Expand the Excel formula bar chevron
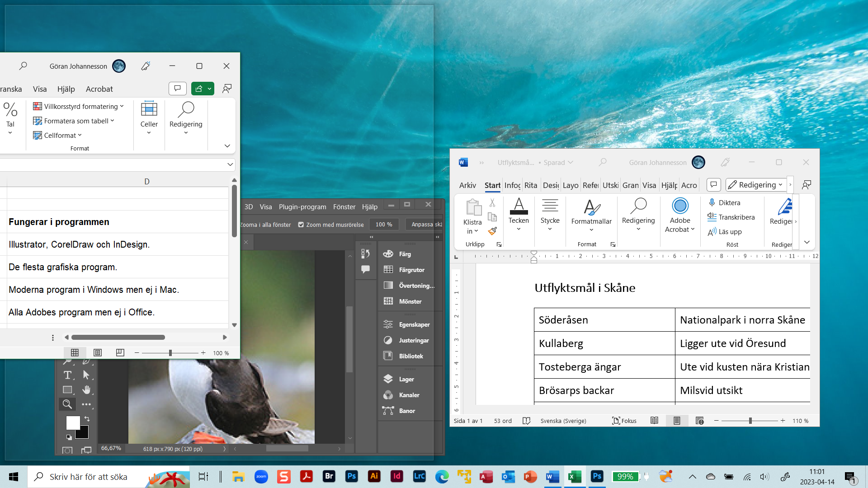 point(230,164)
